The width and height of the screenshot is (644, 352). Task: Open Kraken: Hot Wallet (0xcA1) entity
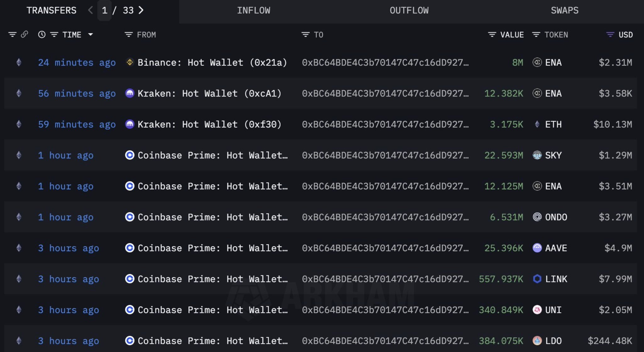pos(209,93)
